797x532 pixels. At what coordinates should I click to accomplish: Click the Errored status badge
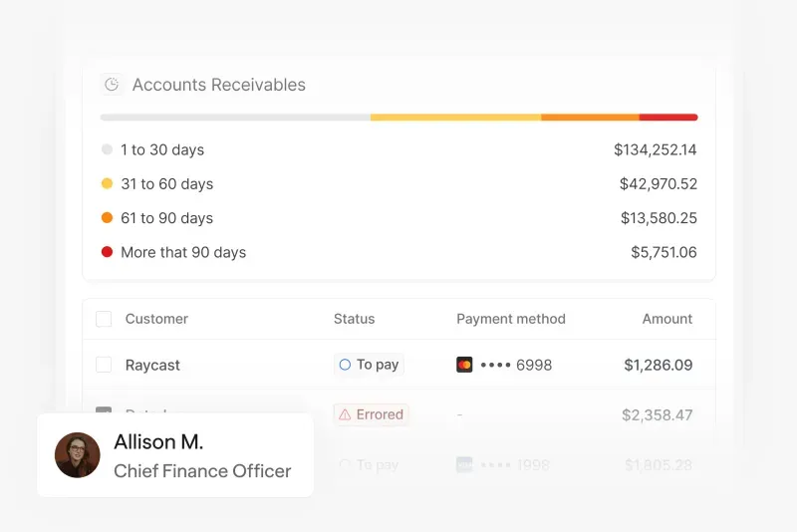371,414
